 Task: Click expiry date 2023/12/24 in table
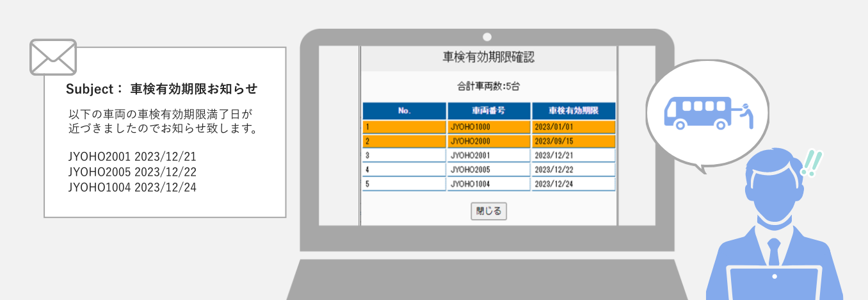[x=573, y=184]
